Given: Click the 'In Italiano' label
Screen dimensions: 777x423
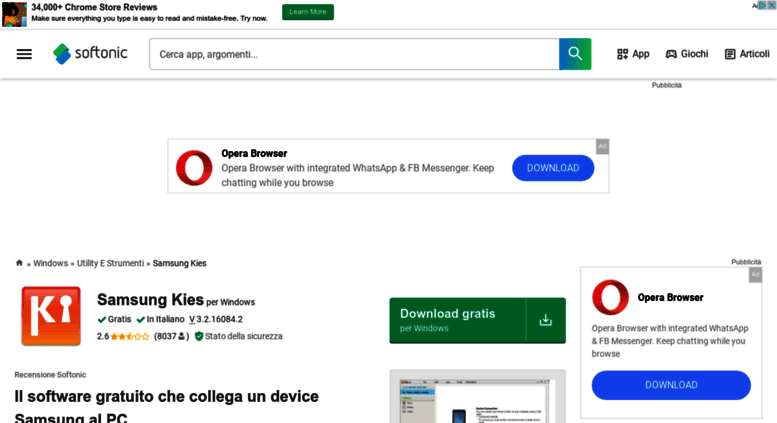Looking at the screenshot, I should coord(161,319).
